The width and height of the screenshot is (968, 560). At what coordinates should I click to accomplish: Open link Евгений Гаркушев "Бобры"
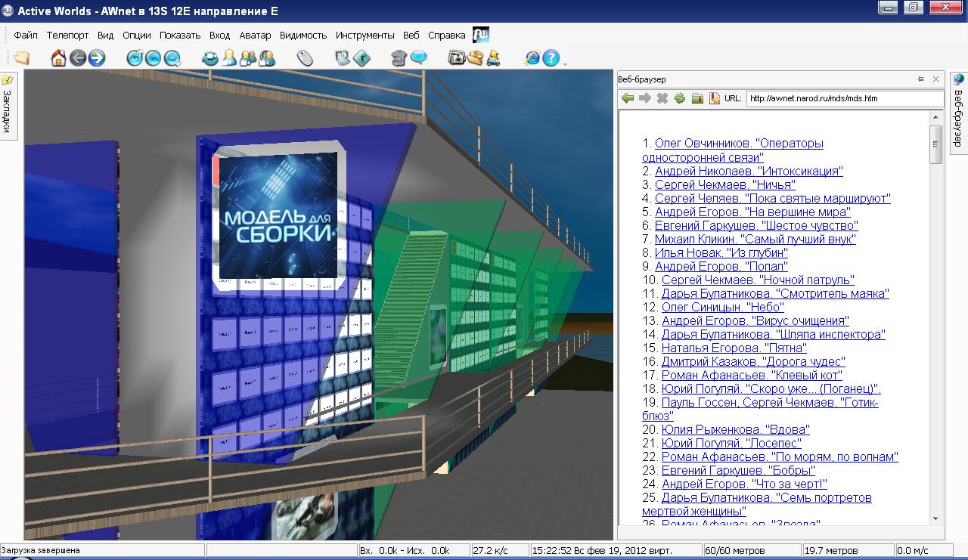pyautogui.click(x=738, y=470)
